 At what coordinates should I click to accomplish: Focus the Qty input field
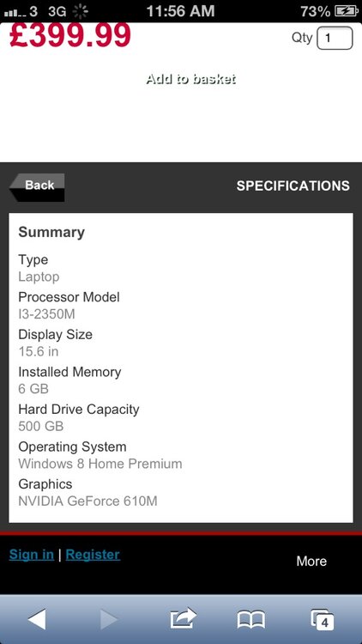click(335, 38)
